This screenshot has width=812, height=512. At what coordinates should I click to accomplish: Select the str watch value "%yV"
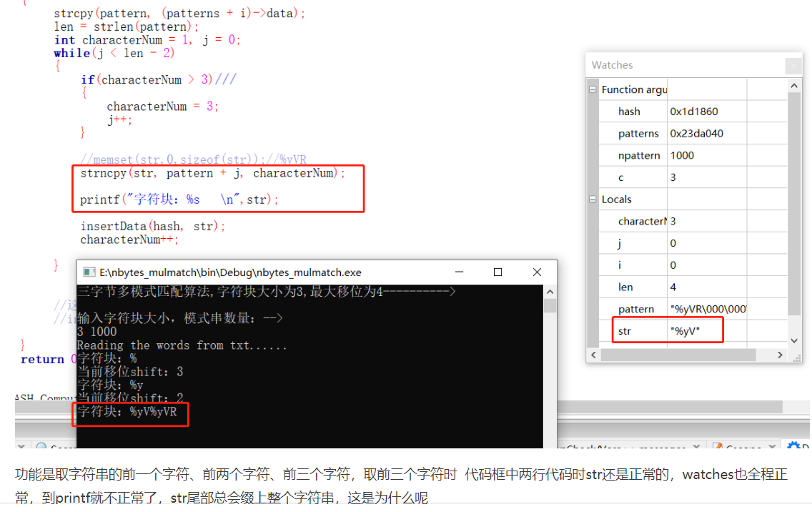685,331
